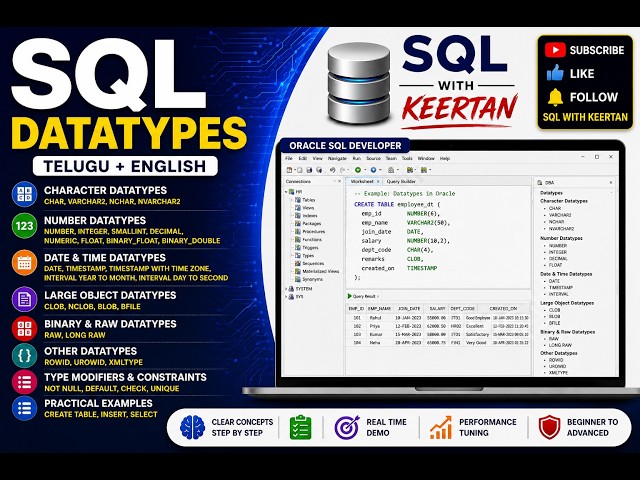Click the Save All toolbar icon
640x480 pixels.
point(319,170)
